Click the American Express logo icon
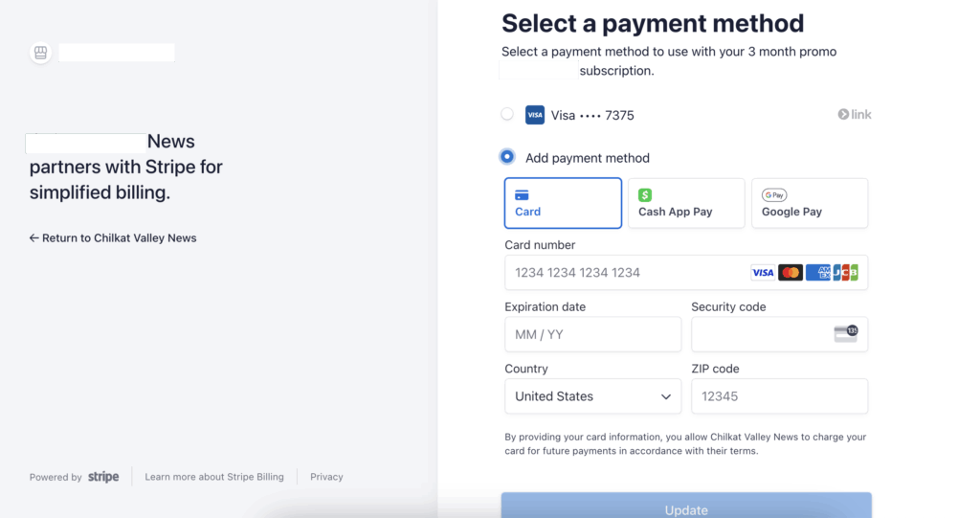 point(817,273)
